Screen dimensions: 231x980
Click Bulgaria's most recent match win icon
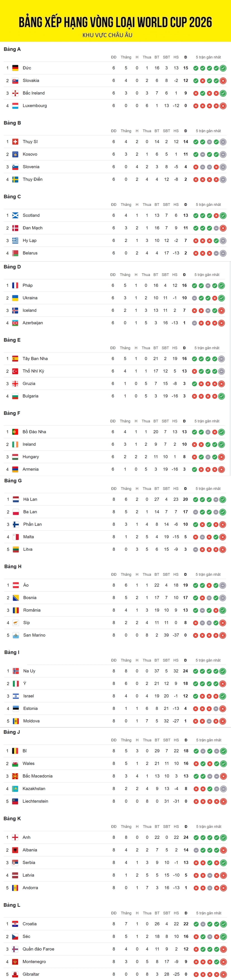point(221,397)
